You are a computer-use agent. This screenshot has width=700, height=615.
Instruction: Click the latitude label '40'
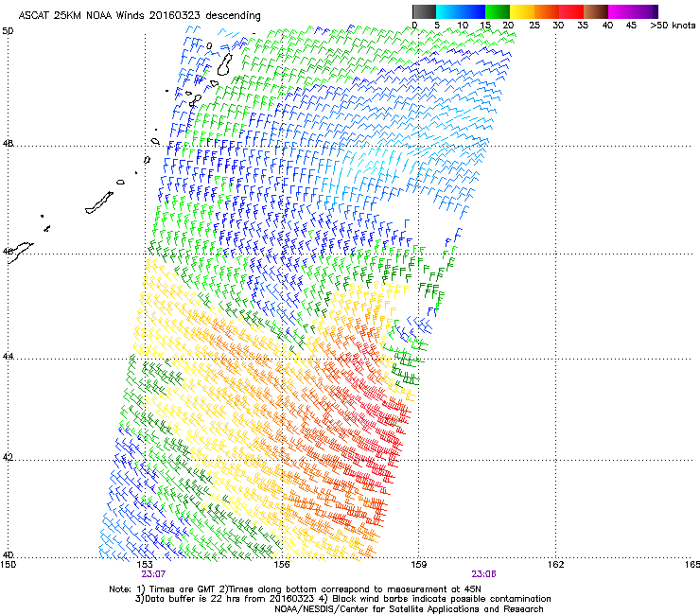pos(8,555)
